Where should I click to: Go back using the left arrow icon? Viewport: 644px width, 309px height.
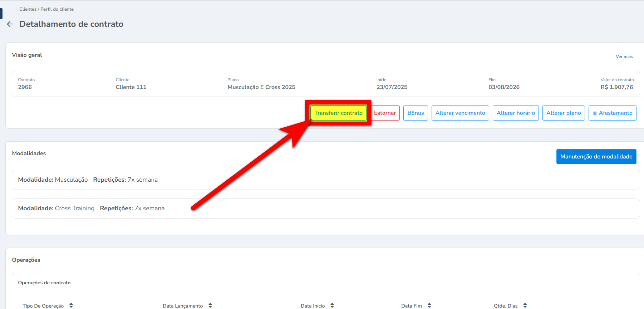click(10, 24)
